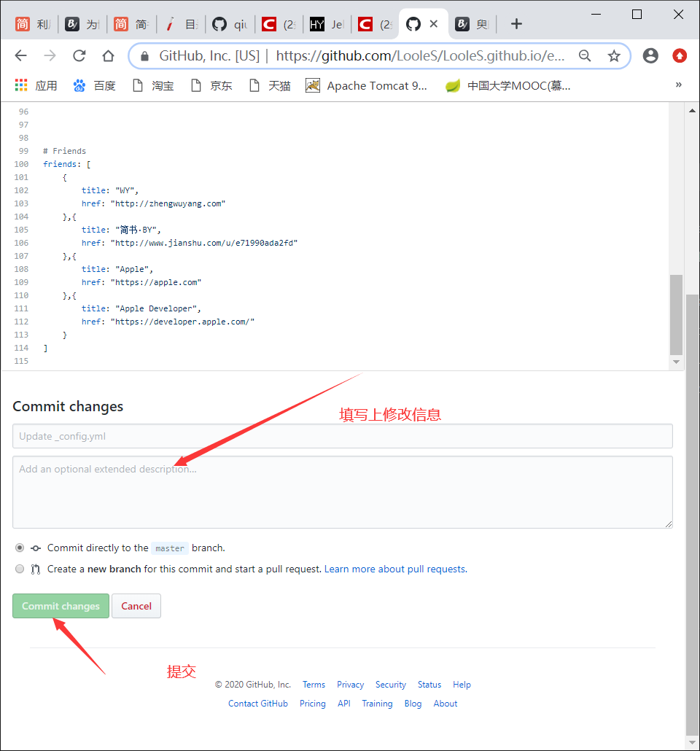This screenshot has width=700, height=751.
Task: Open Learn more about pull requests link
Action: tap(396, 569)
